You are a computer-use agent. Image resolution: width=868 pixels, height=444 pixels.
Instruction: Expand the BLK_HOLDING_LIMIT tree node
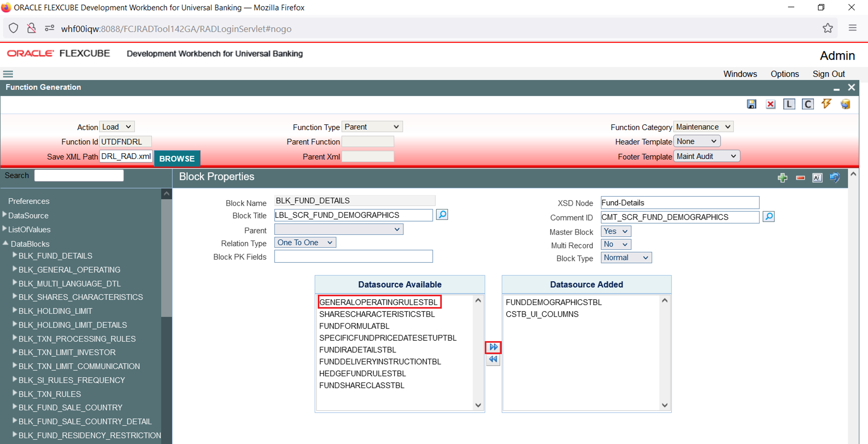click(x=14, y=310)
